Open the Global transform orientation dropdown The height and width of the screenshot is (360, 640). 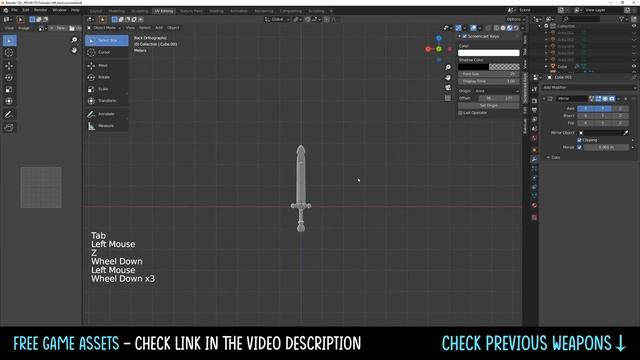coord(277,19)
